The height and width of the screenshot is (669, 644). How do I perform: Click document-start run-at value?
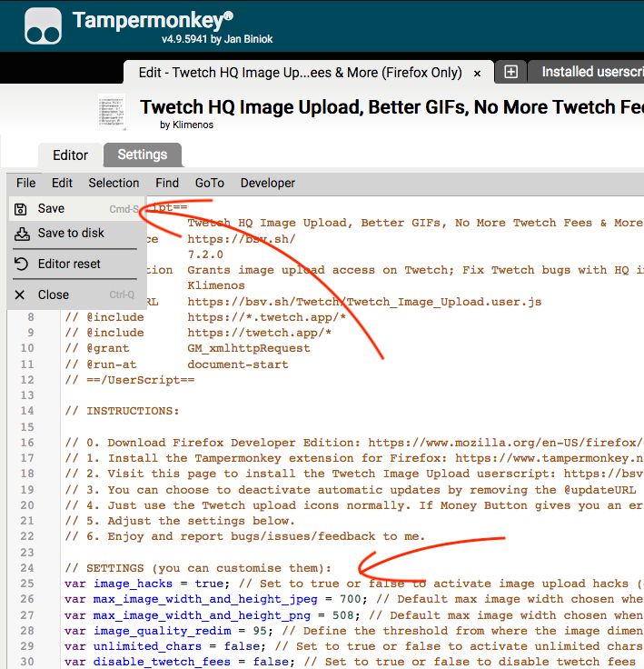pyautogui.click(x=238, y=364)
